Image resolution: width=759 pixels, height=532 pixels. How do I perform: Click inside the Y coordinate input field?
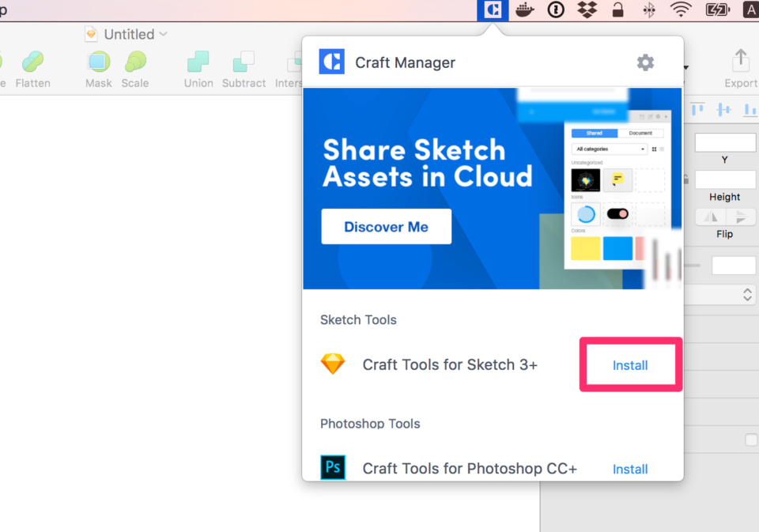pyautogui.click(x=724, y=142)
